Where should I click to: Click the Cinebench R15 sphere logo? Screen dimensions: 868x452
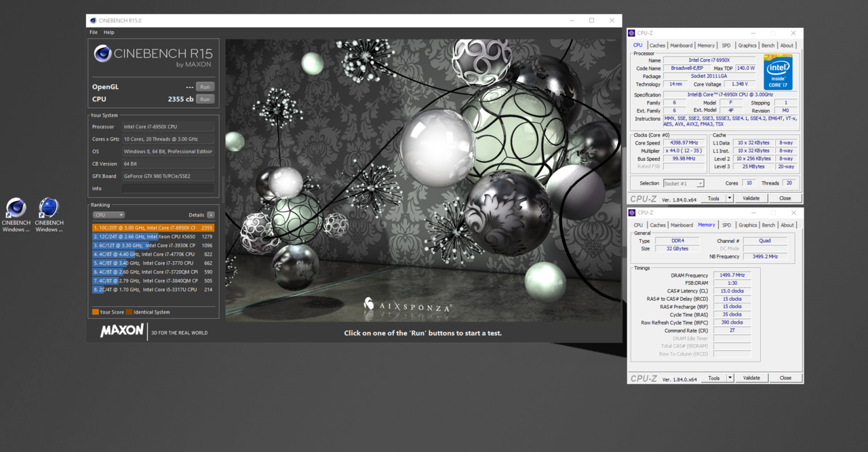tap(102, 54)
